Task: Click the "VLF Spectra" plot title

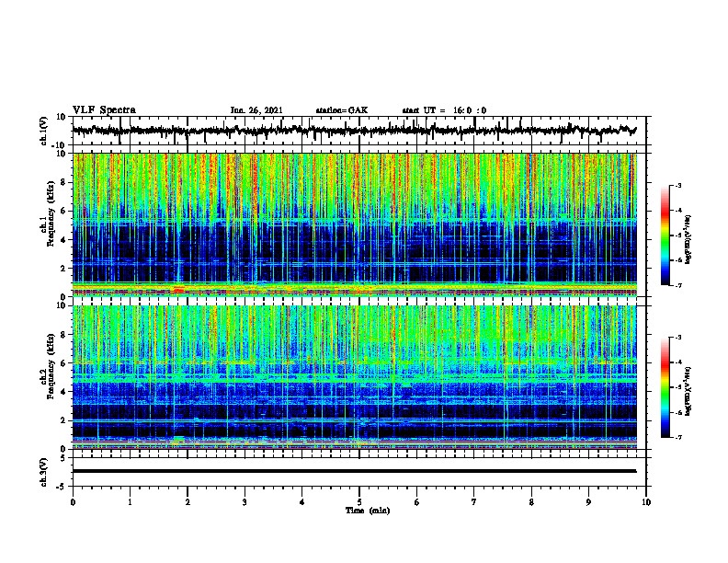Action: coord(104,109)
